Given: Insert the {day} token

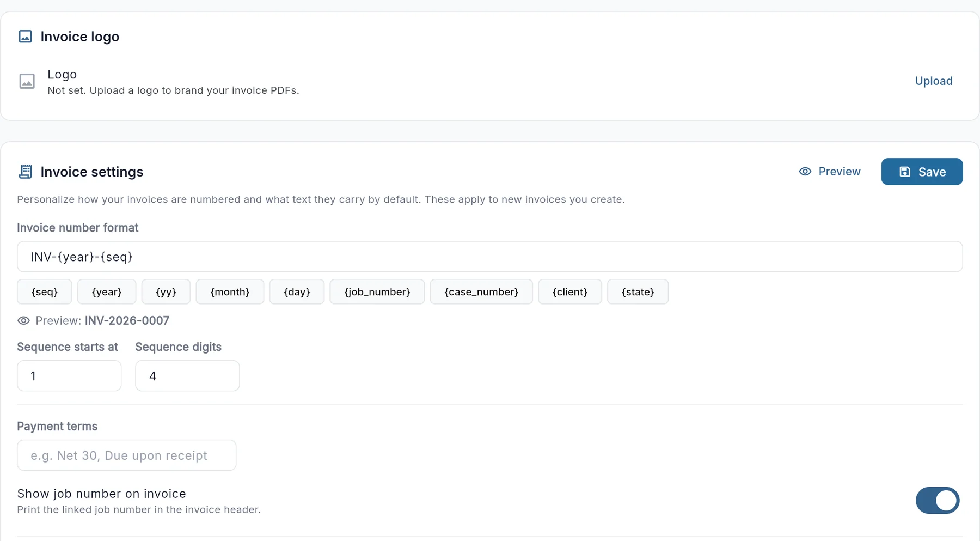Looking at the screenshot, I should point(297,292).
